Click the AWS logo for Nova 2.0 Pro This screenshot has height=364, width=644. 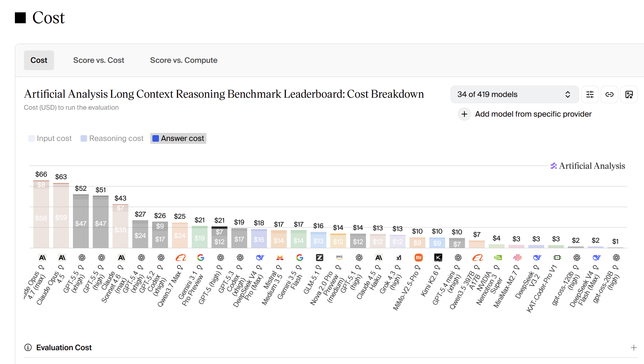339,257
